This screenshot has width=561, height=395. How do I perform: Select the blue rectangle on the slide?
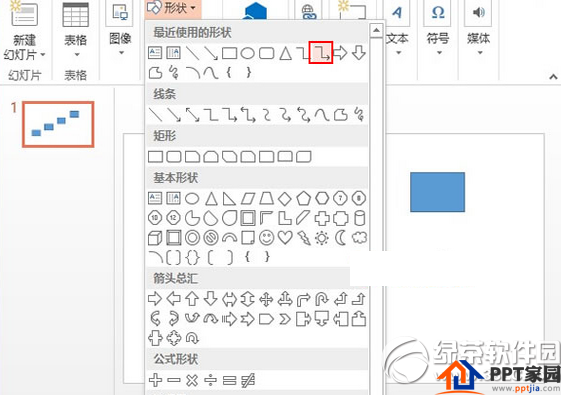(x=438, y=192)
